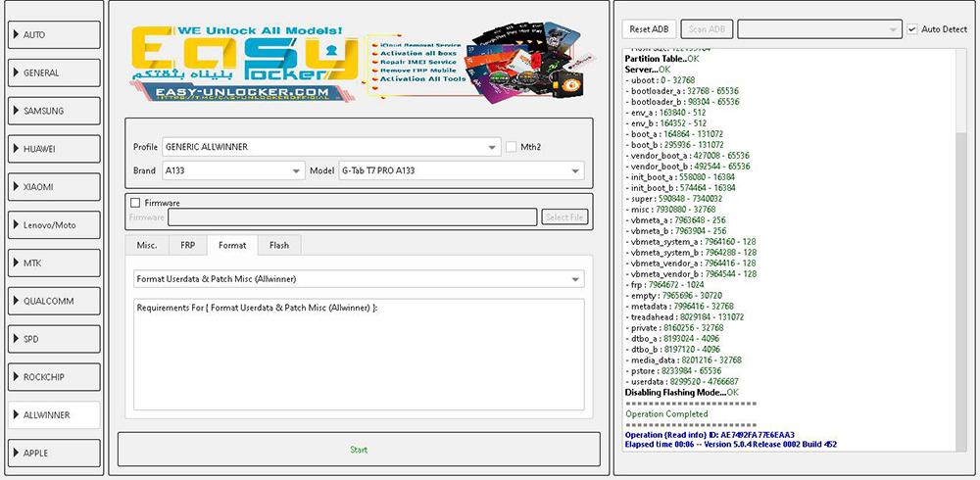The image size is (980, 480).
Task: Click the 'Server...OK' log line
Action: click(x=648, y=70)
